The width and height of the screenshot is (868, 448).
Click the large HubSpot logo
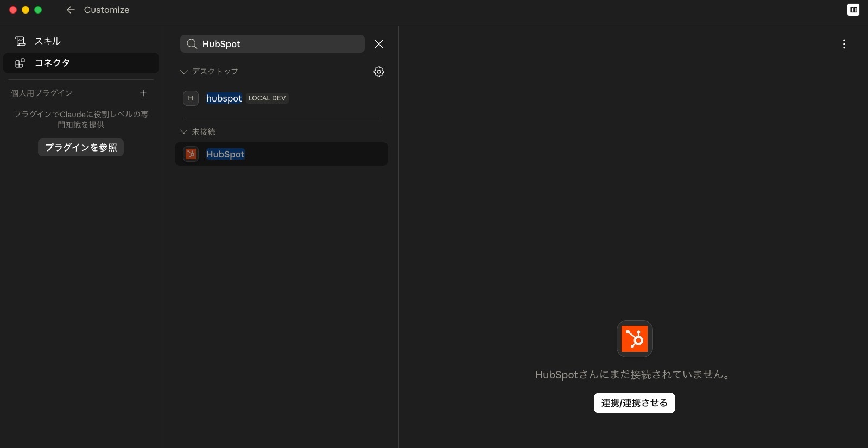[635, 339]
